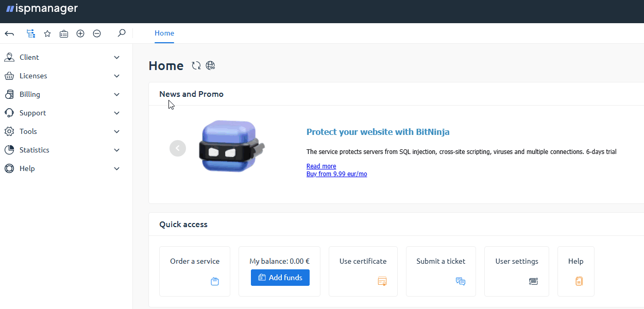Open the search magnifier icon
The width and height of the screenshot is (644, 309).
point(122,33)
